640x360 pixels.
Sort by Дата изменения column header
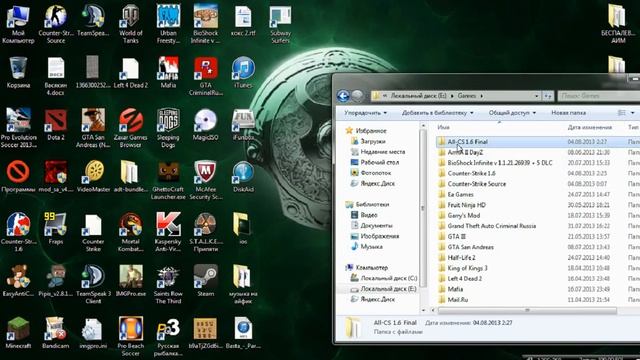(x=589, y=127)
